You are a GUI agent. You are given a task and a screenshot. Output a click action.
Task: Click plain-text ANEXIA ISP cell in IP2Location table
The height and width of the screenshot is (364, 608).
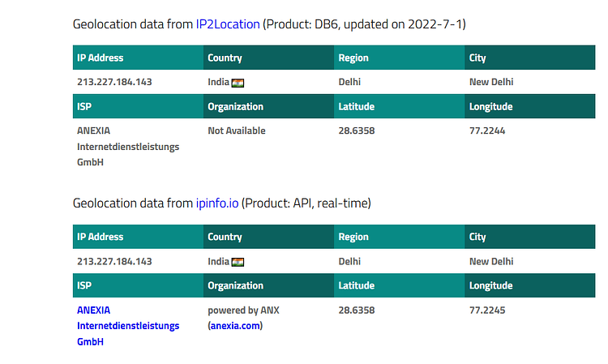(x=128, y=146)
